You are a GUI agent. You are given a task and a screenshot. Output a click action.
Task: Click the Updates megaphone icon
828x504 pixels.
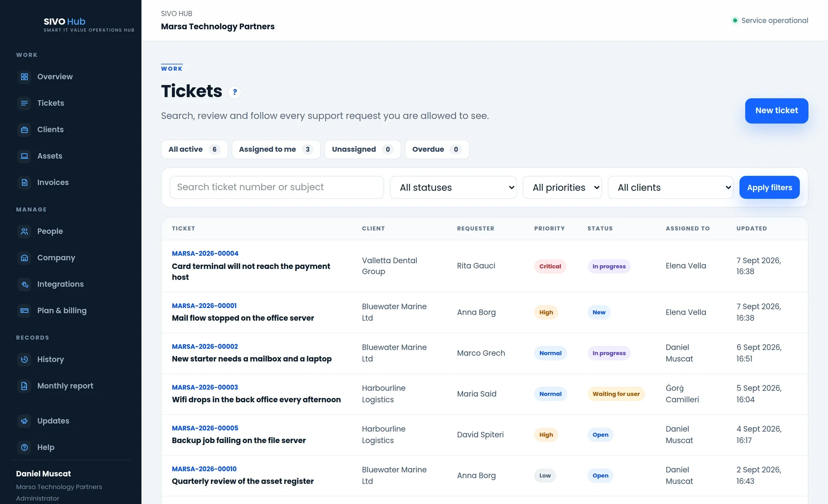[24, 421]
